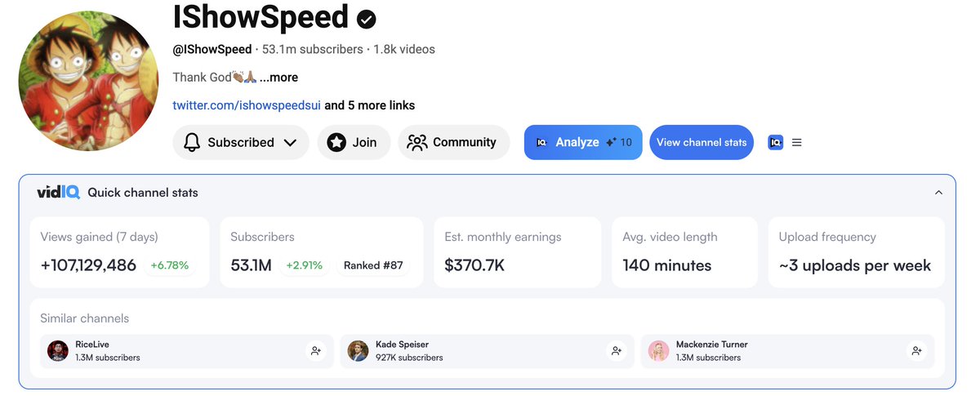
Task: Open the Community button
Action: click(x=454, y=142)
